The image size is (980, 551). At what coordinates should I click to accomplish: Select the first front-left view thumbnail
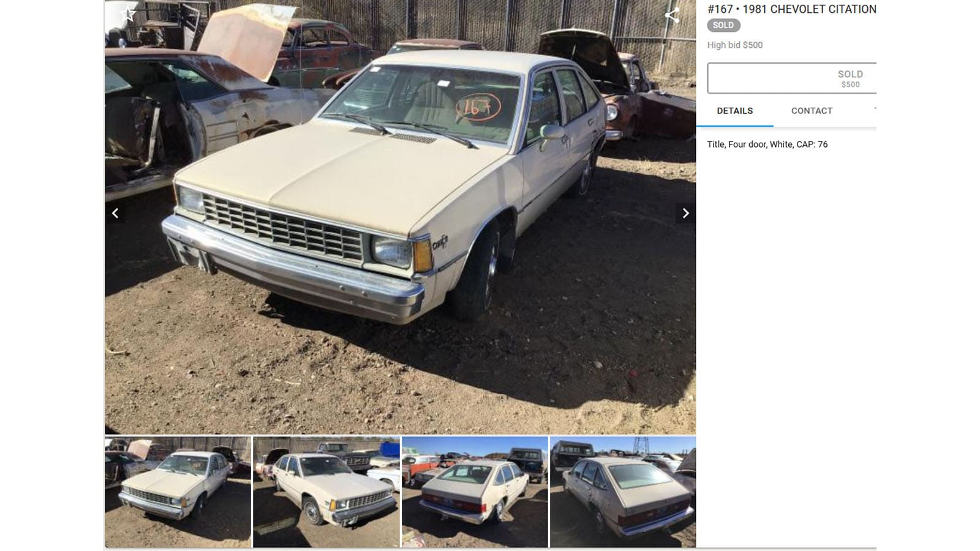point(178,492)
